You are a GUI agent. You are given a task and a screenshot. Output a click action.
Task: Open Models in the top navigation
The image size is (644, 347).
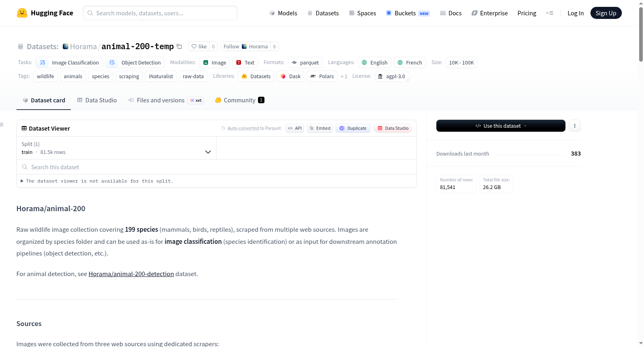[283, 13]
